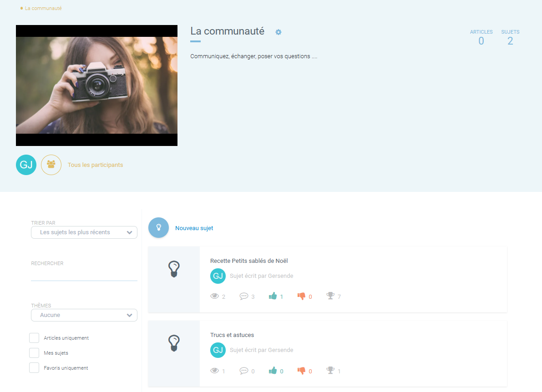
Task: Click the Nouveau sujet lightbulb button
Action: (x=158, y=227)
